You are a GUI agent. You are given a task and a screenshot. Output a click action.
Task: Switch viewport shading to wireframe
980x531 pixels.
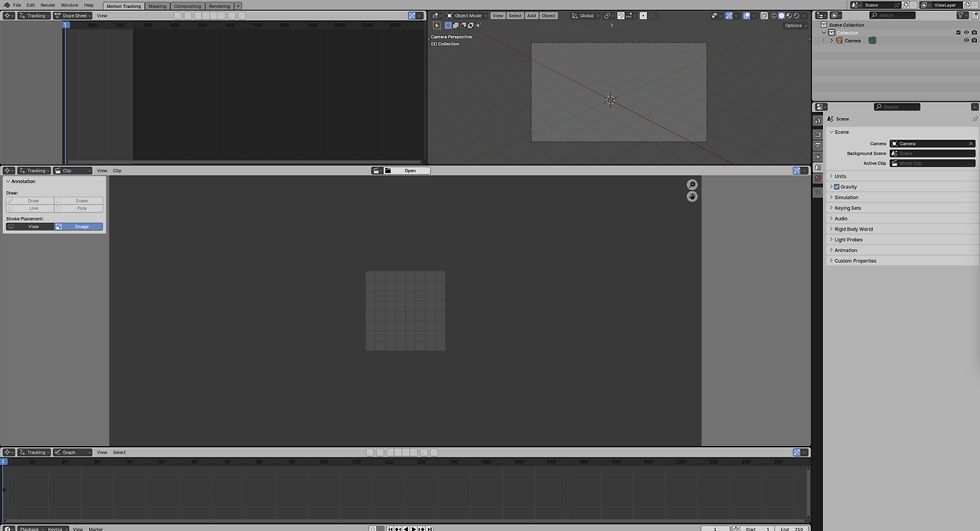(773, 15)
